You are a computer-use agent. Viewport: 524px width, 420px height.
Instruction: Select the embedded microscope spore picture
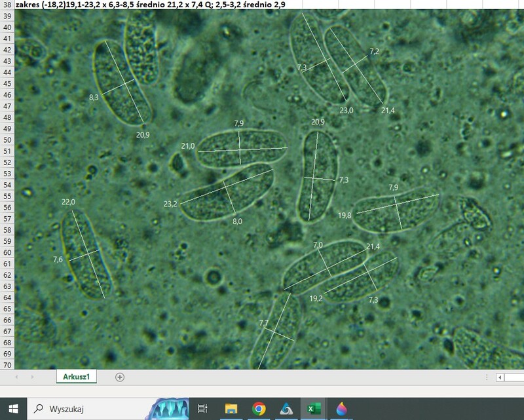[x=269, y=189]
